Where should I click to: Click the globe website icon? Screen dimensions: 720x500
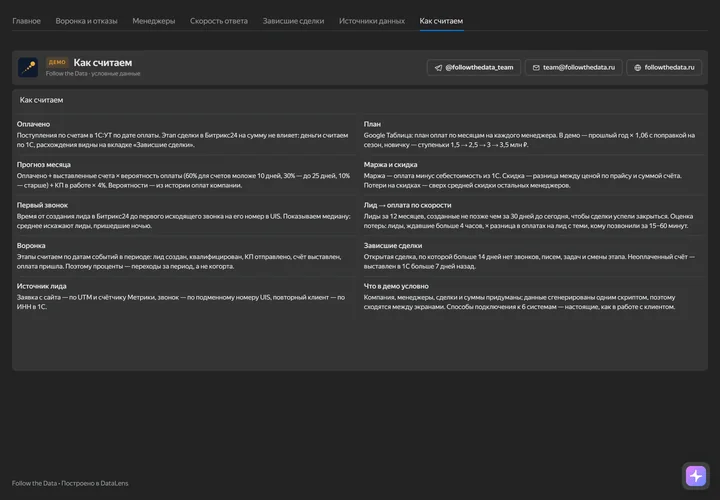click(x=637, y=67)
